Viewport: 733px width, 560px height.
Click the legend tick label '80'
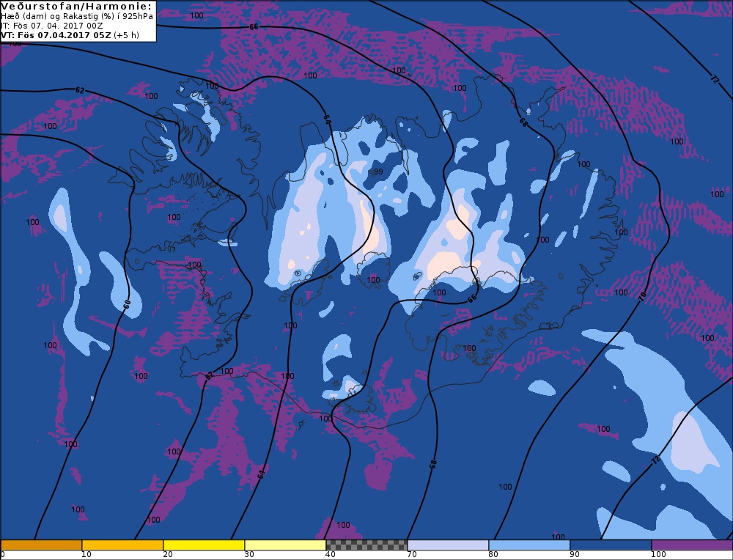(493, 555)
